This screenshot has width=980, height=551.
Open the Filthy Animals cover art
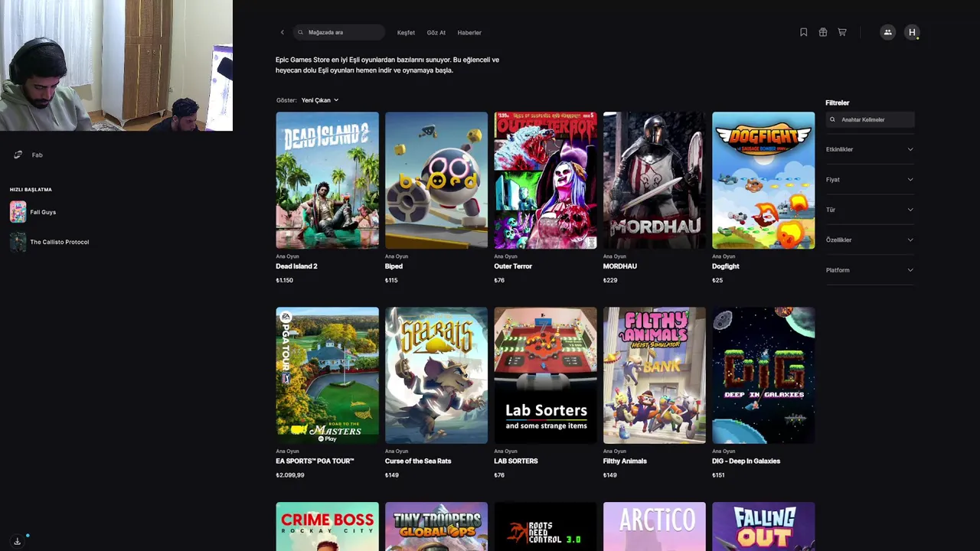(x=655, y=375)
